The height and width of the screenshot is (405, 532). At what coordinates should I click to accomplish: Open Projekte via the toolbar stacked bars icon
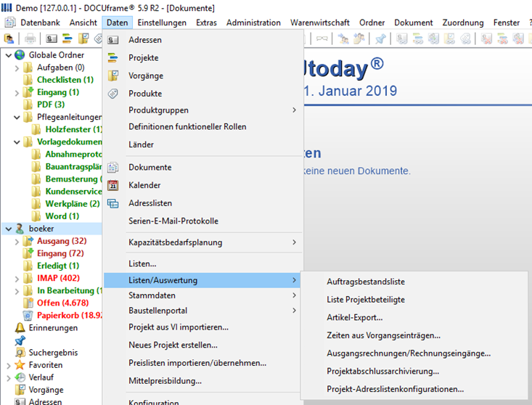click(67, 38)
